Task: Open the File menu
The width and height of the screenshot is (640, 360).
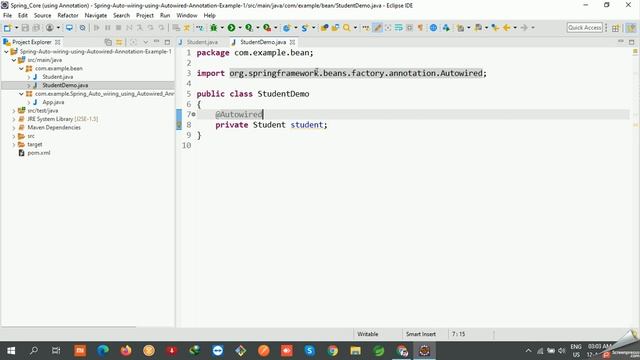Action: (x=7, y=16)
